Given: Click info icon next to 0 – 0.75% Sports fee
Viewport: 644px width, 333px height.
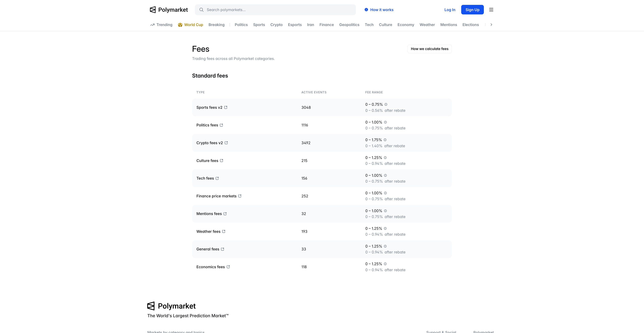Looking at the screenshot, I should (386, 104).
